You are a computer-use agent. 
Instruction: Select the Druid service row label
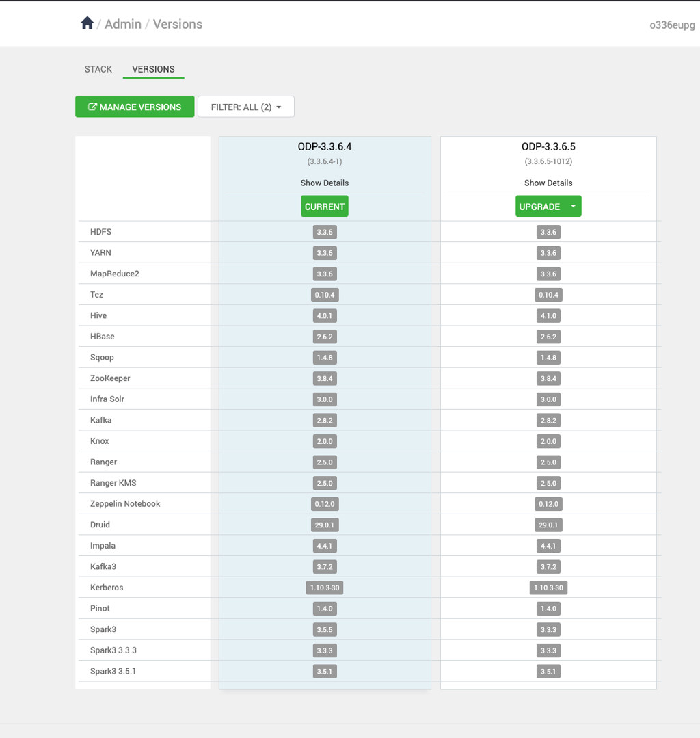click(x=100, y=525)
